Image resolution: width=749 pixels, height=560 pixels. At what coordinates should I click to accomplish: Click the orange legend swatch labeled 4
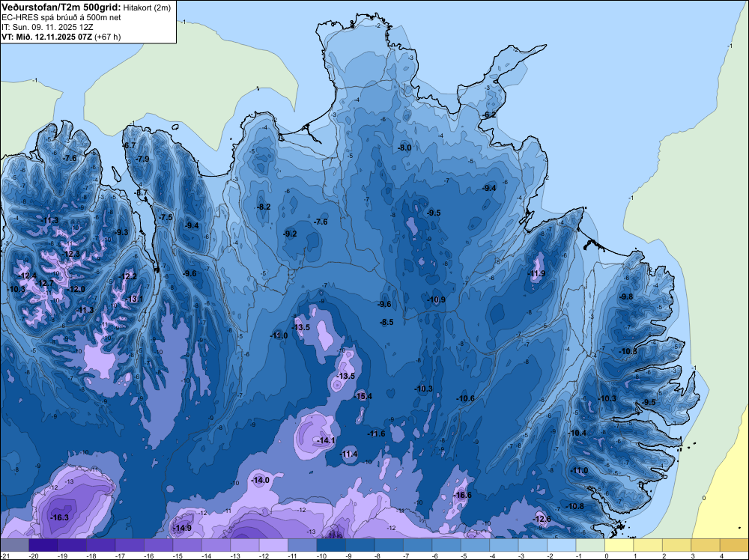coord(734,545)
